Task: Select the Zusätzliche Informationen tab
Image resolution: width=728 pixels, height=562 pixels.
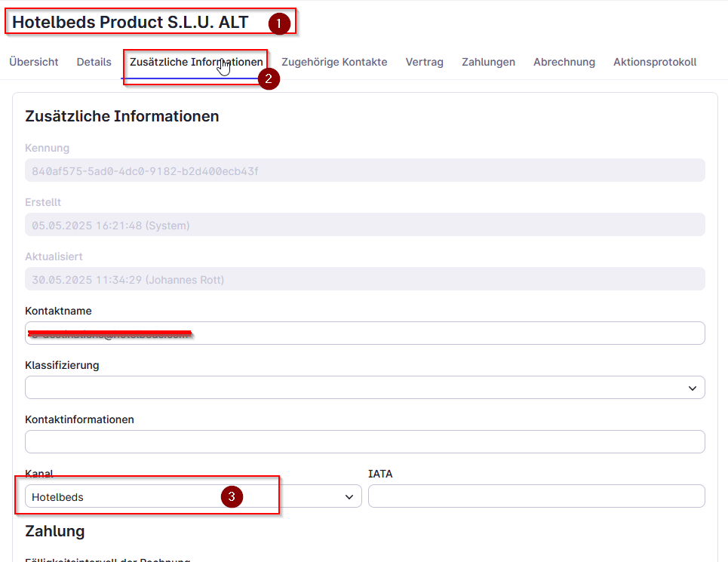Action: [x=196, y=62]
